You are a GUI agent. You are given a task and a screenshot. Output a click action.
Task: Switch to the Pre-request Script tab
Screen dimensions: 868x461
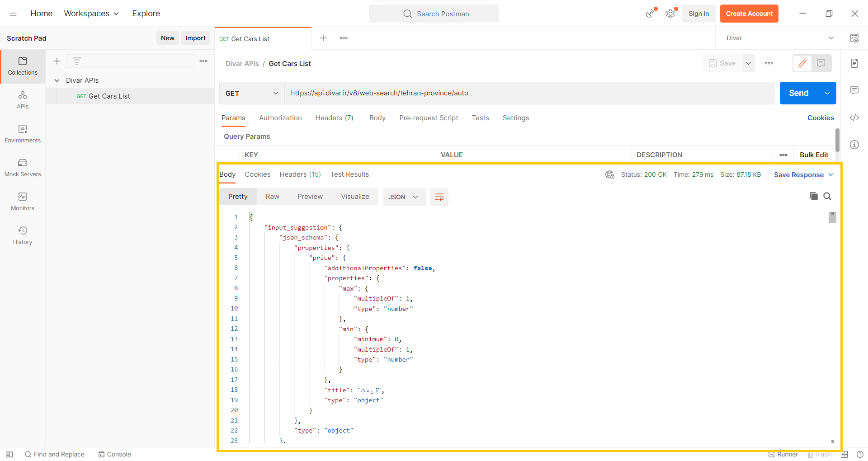[x=429, y=118]
